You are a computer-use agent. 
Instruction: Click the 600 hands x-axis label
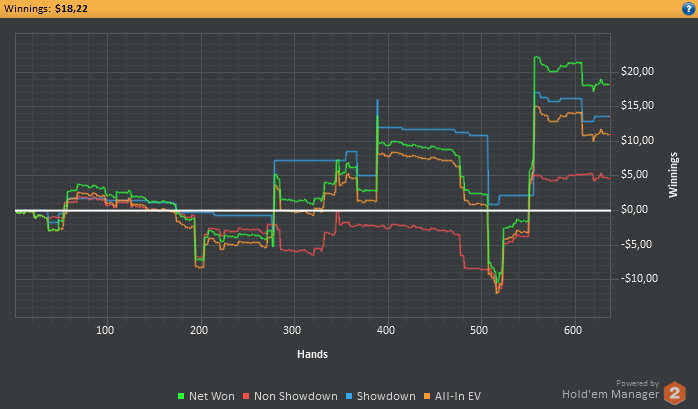coord(572,330)
